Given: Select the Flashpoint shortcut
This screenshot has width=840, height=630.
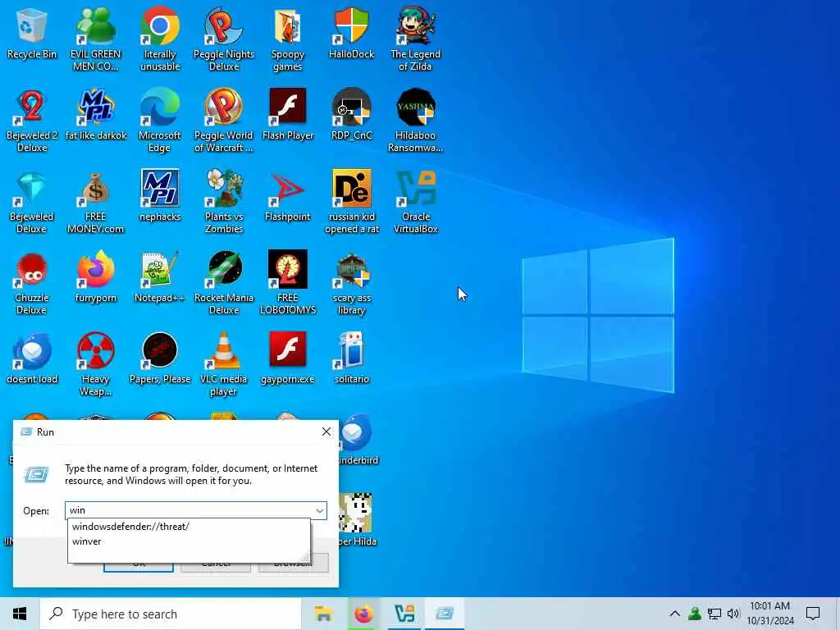Looking at the screenshot, I should pos(288,196).
